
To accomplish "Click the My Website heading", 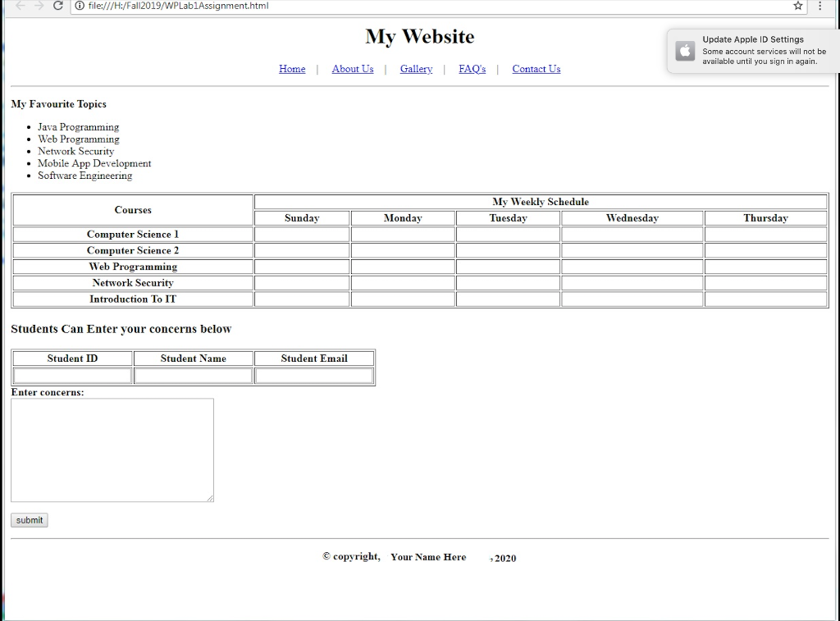I will tap(420, 36).
